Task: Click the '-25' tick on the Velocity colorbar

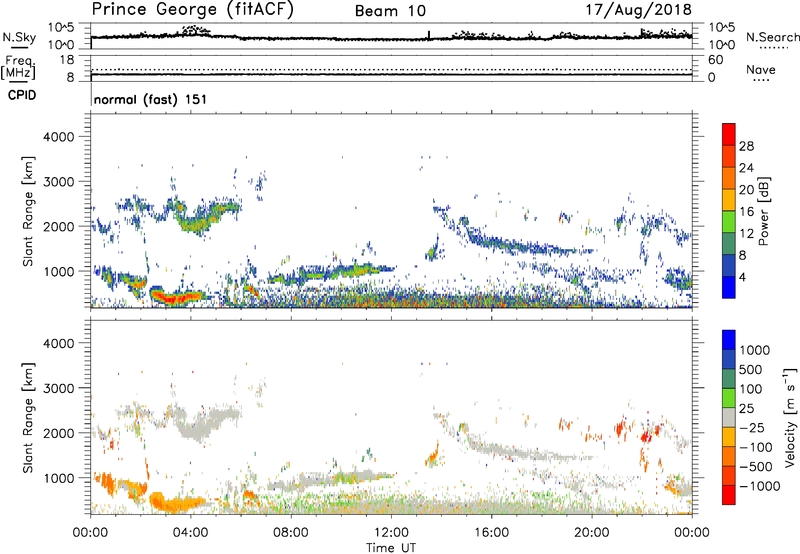Action: (753, 427)
